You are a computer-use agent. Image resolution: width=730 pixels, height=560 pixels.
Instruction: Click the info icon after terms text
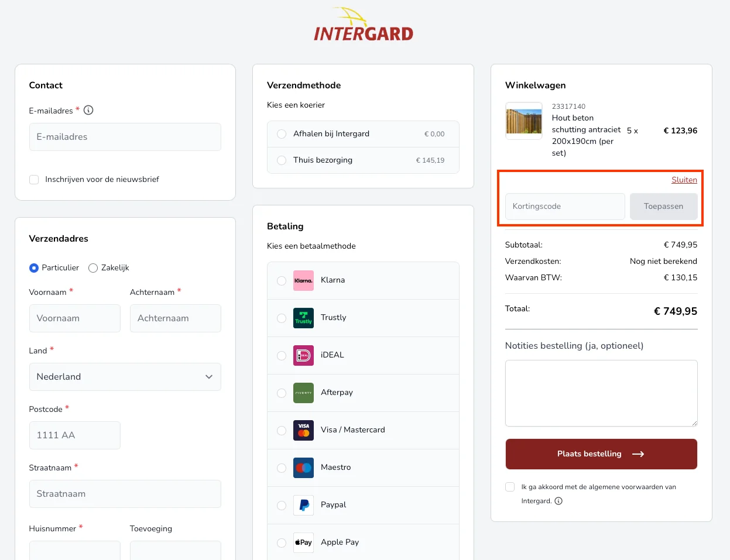tap(558, 501)
